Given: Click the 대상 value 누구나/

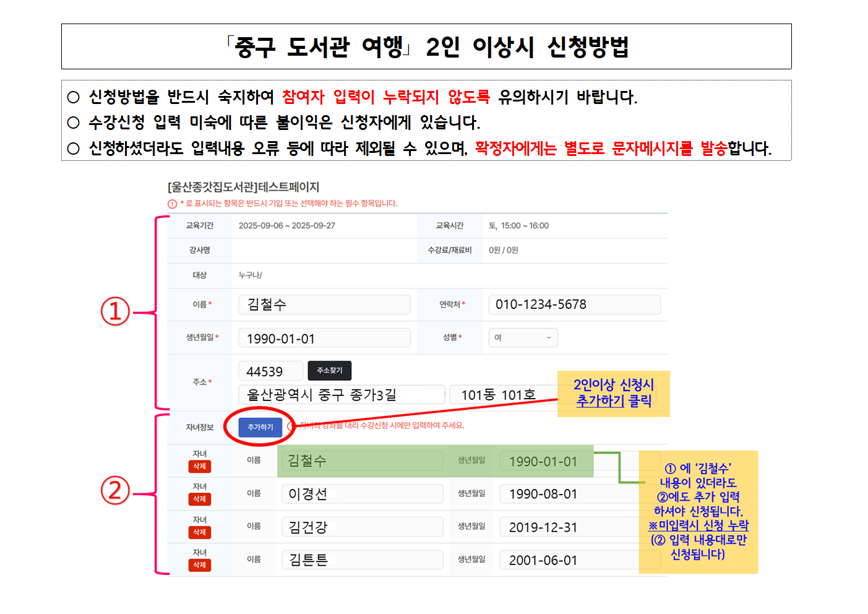Looking at the screenshot, I should click(251, 275).
